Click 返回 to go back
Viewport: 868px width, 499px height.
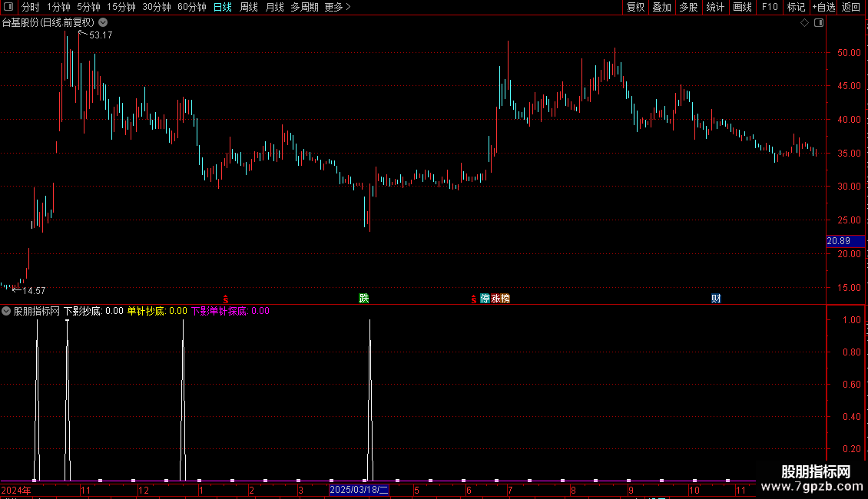pyautogui.click(x=851, y=7)
